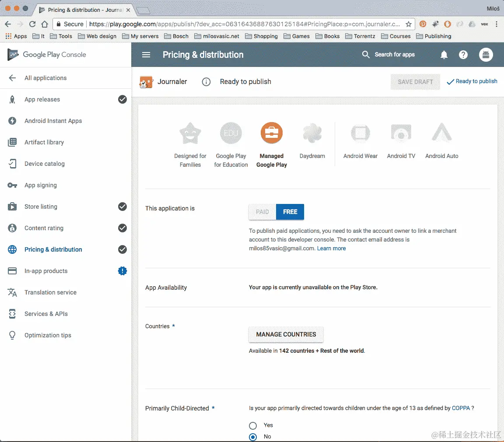This screenshot has height=442, width=504.
Task: Select the Android Wear icon
Action: pyautogui.click(x=360, y=133)
